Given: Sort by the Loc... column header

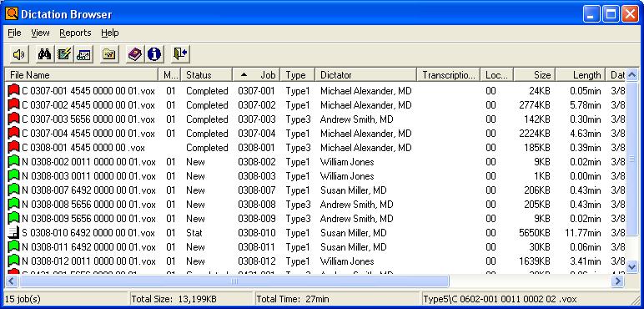Looking at the screenshot, I should click(x=497, y=75).
